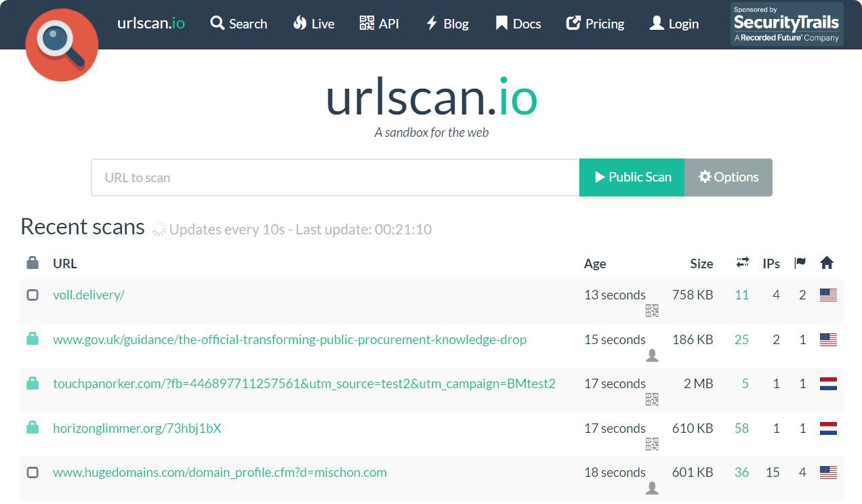
Task: Click the request count 5
Action: (745, 383)
